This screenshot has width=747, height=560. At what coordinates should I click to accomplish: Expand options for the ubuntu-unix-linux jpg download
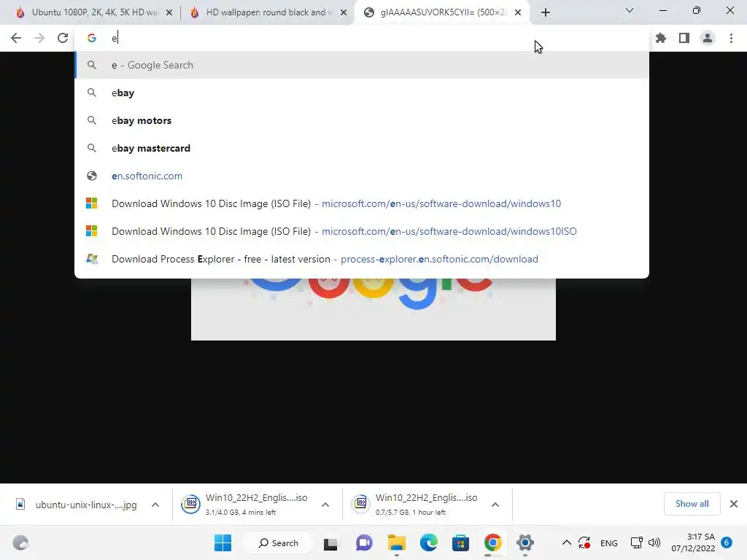coord(155,505)
